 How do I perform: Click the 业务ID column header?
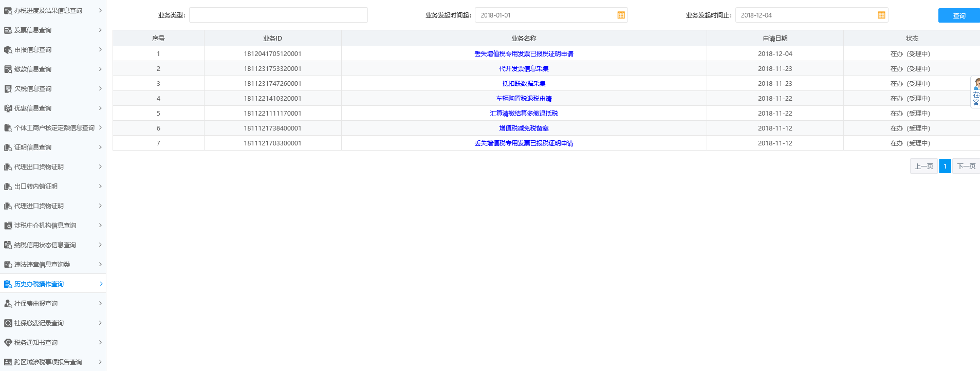point(272,39)
